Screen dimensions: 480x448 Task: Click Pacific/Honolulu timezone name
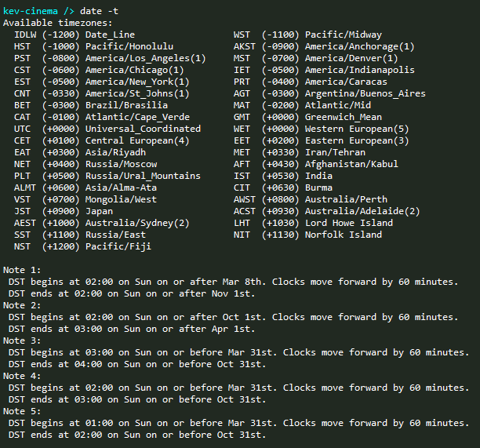[129, 46]
